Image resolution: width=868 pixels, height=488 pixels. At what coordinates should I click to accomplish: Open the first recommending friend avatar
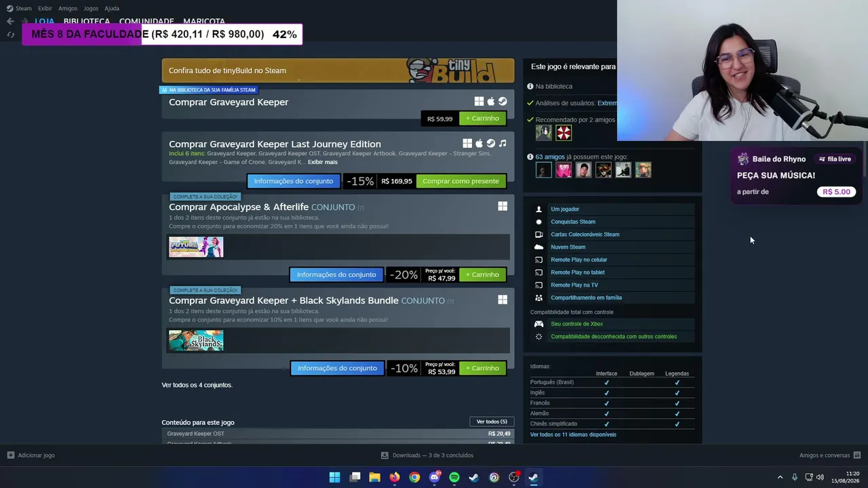tap(544, 133)
